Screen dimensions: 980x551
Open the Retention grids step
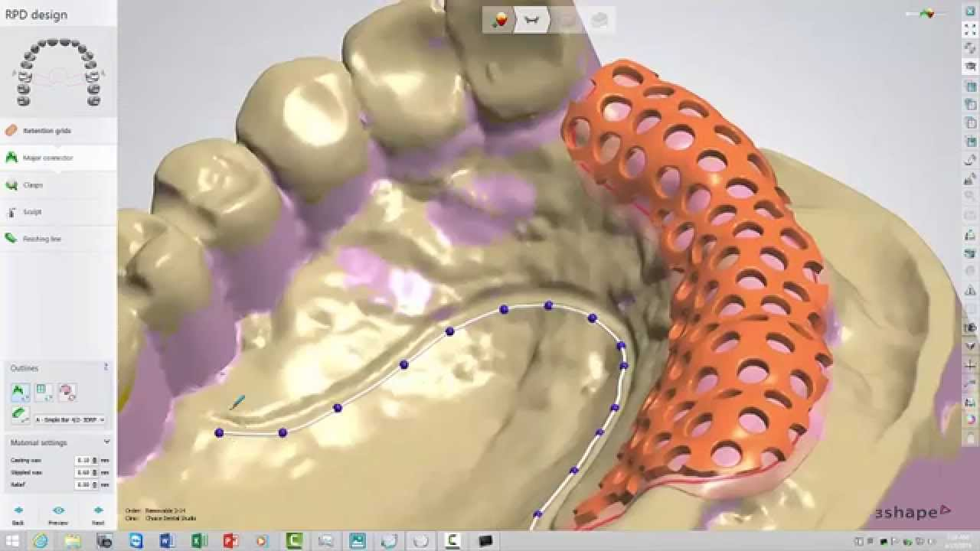(x=46, y=131)
